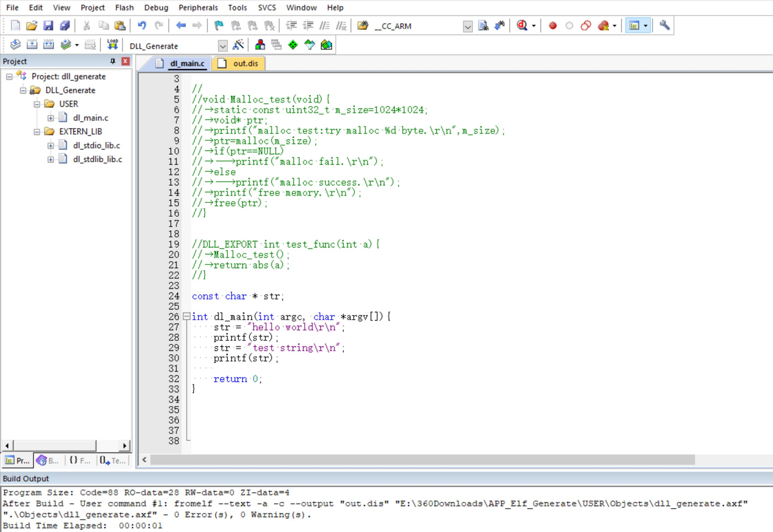Image resolution: width=773 pixels, height=532 pixels.
Task: Close the Project panel
Action: pyautogui.click(x=125, y=61)
